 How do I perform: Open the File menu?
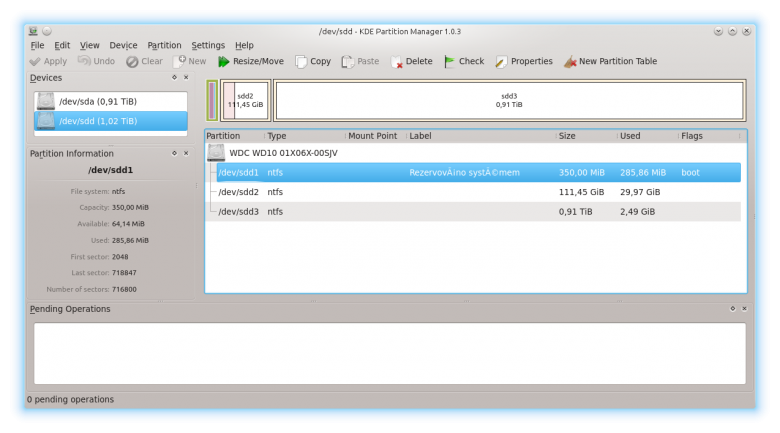tap(37, 45)
